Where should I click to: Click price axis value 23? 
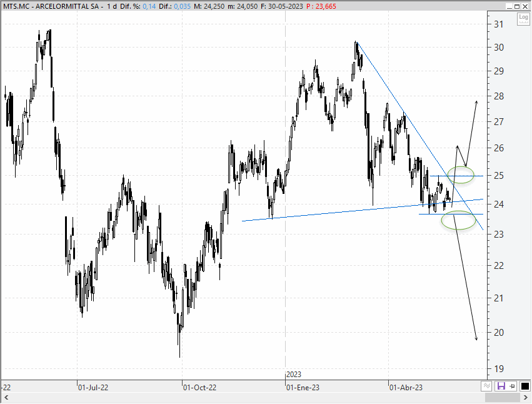click(499, 235)
